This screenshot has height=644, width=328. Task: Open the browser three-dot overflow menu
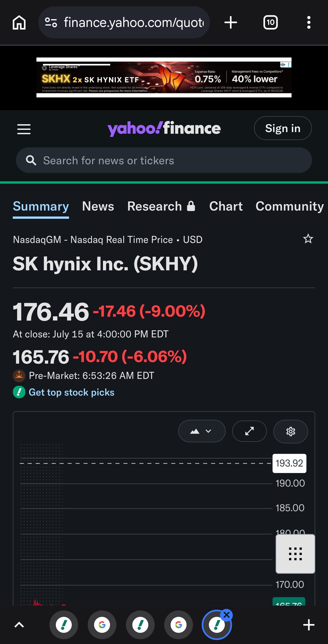coord(309,23)
